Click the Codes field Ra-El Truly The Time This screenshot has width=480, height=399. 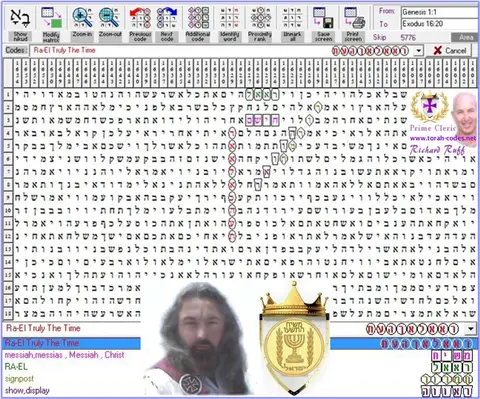tap(221, 51)
